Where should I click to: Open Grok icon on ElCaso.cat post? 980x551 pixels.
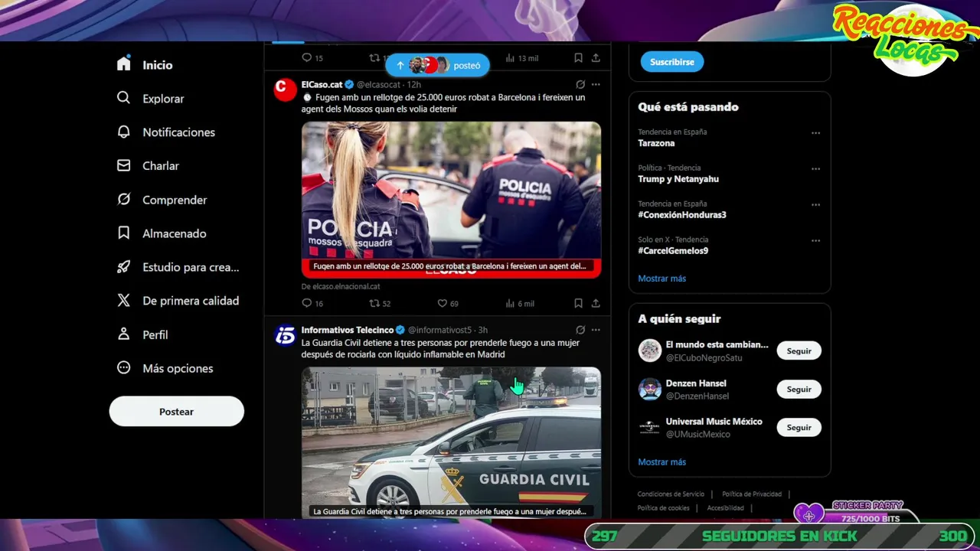tap(580, 84)
